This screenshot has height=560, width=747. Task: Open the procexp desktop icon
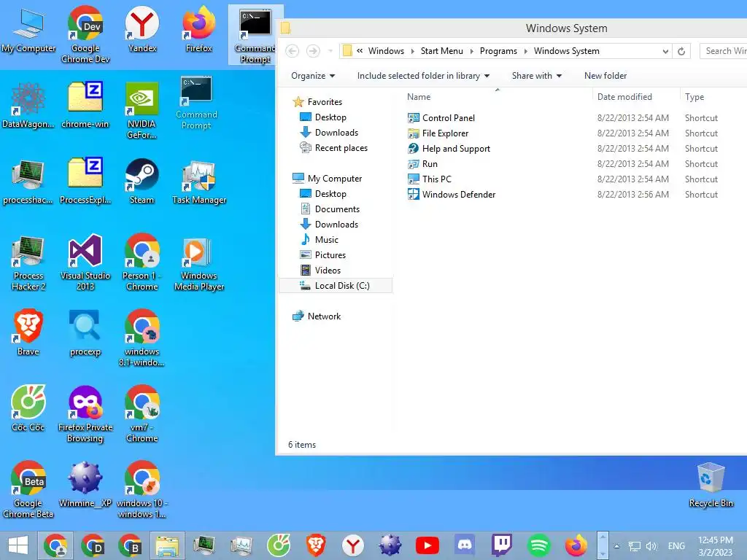85,332
